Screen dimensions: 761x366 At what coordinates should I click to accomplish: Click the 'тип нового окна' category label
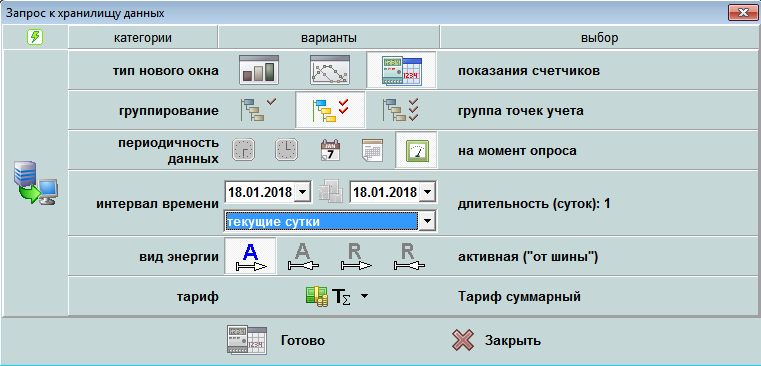tap(165, 71)
